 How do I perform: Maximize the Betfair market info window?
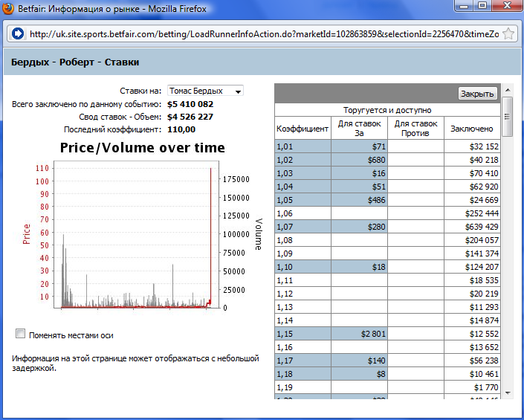click(x=482, y=7)
